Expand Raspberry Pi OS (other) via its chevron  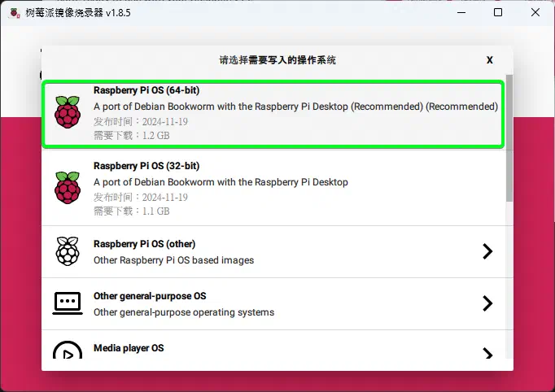point(487,251)
